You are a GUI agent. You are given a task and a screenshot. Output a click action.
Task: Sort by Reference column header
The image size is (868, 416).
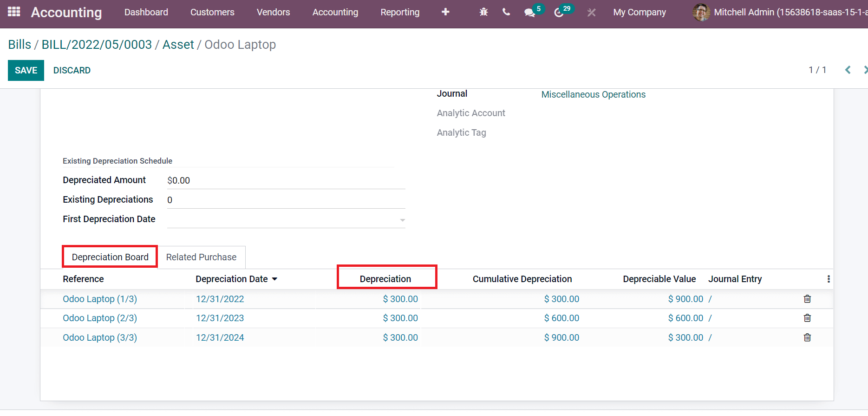tap(83, 279)
